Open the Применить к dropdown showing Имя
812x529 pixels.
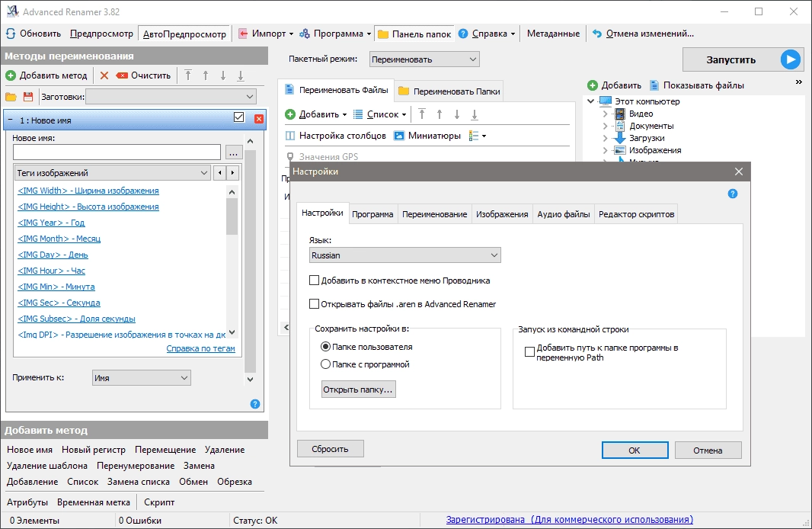(142, 378)
